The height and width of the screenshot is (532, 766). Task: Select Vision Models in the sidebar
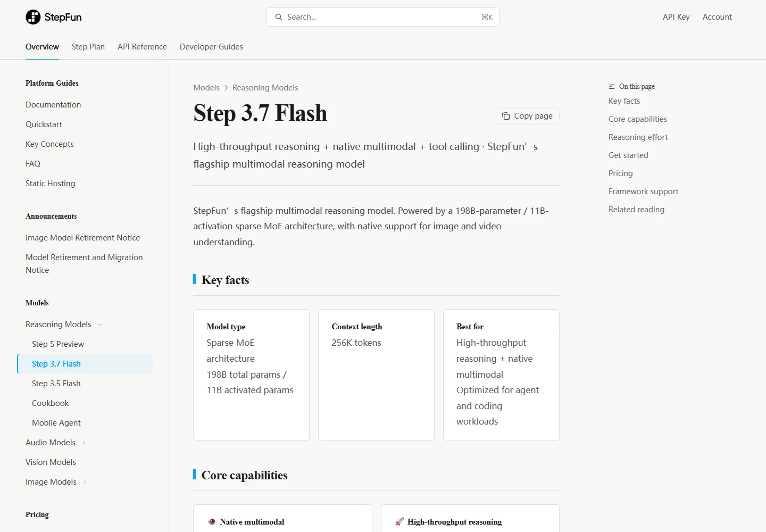[x=51, y=462]
